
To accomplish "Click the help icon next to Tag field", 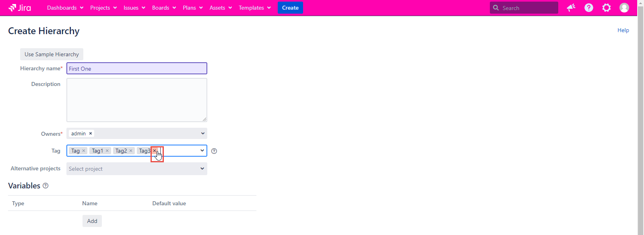I will [x=214, y=151].
